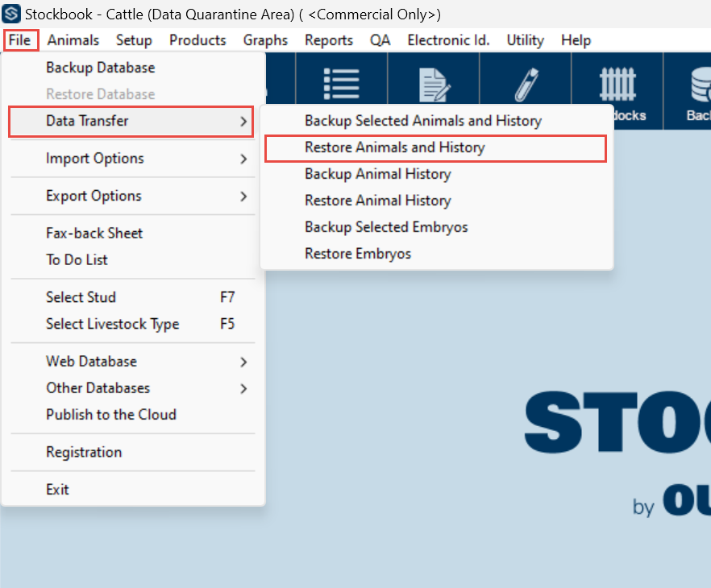Click the document edit toolbar icon
Viewport: 711px width, 588px height.
[x=434, y=85]
